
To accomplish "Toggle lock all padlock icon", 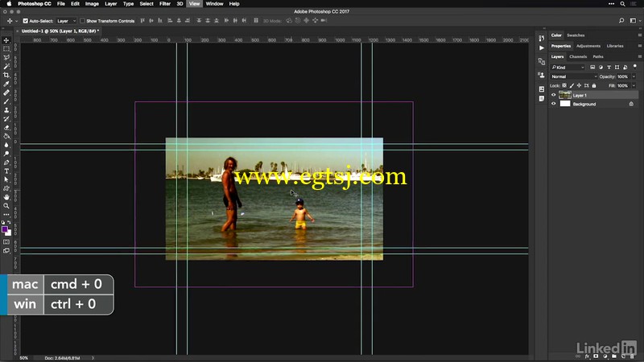I will point(594,85).
